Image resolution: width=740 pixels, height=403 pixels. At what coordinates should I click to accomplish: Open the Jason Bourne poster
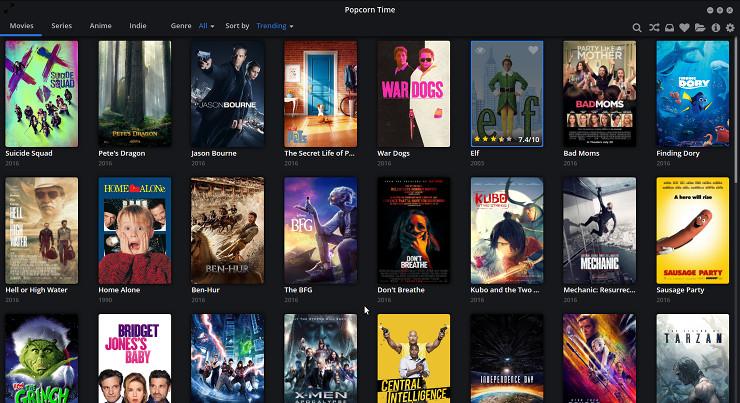[227, 93]
